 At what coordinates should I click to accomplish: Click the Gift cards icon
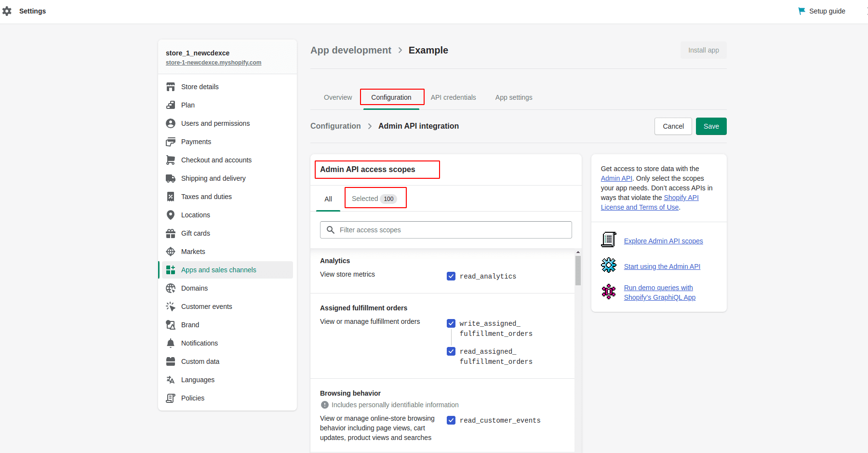171,233
